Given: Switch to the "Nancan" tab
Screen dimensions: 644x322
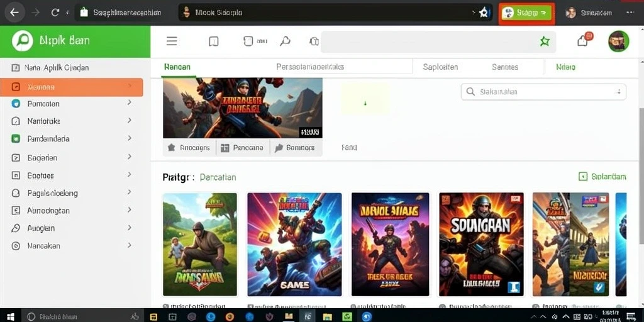Looking at the screenshot, I should (x=177, y=67).
